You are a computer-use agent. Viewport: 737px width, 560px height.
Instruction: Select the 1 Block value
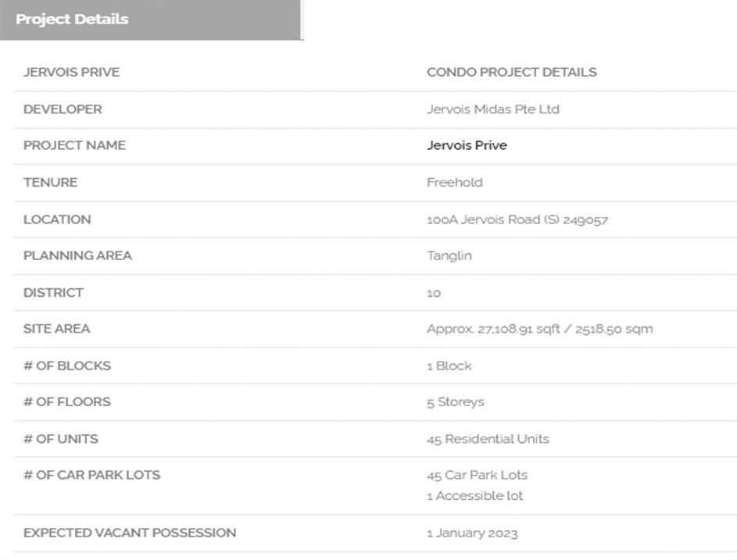449,366
